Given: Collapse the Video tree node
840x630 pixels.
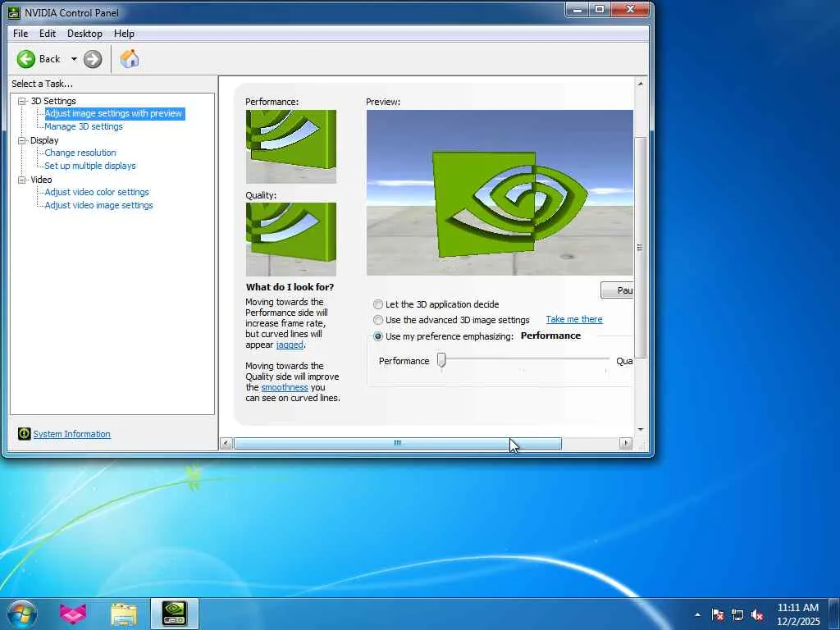Looking at the screenshot, I should click(x=22, y=180).
